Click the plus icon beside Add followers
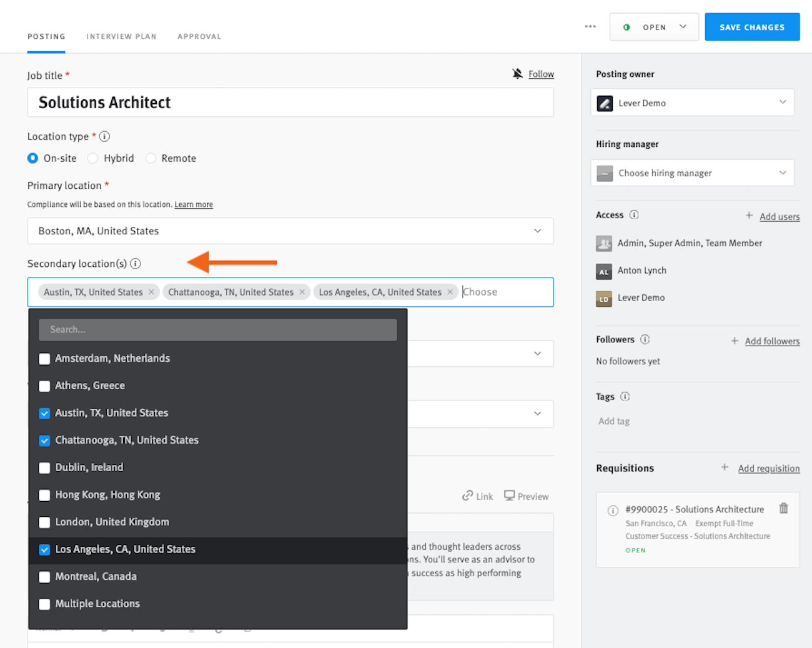Image resolution: width=812 pixels, height=648 pixels. pyautogui.click(x=735, y=341)
